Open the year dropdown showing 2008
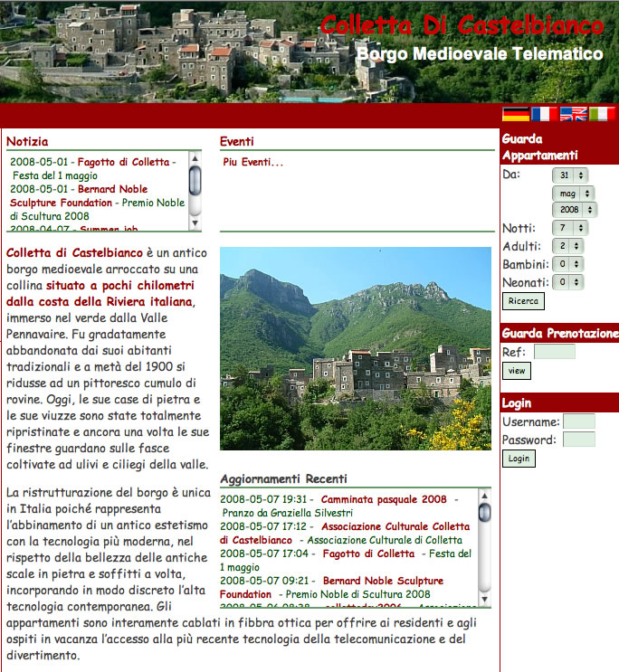619x672 pixels. pyautogui.click(x=574, y=210)
